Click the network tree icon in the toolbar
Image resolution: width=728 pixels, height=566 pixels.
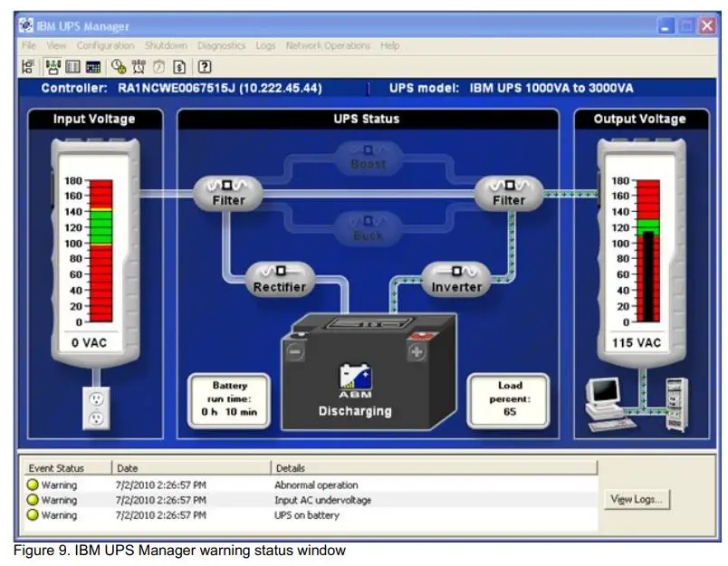[x=28, y=67]
